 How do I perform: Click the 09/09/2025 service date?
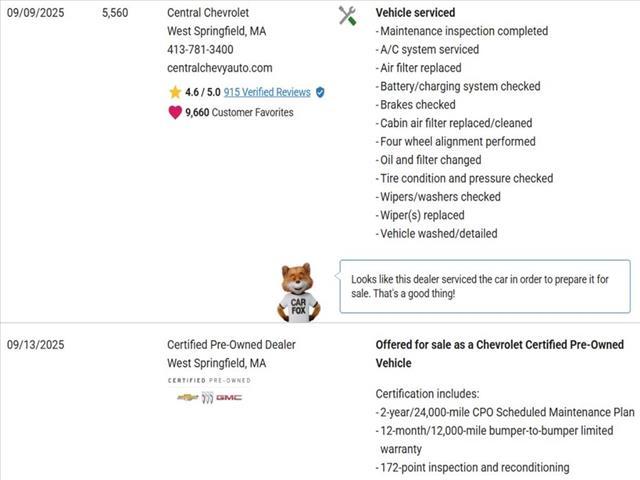pos(35,13)
